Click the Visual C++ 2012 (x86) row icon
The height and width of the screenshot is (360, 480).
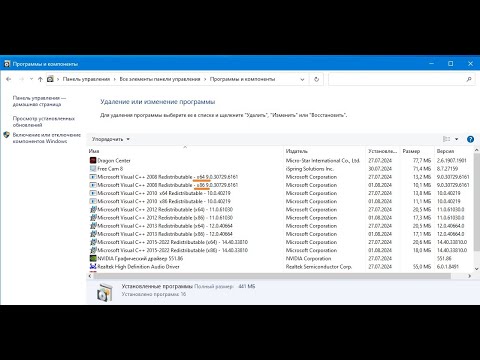click(x=93, y=218)
